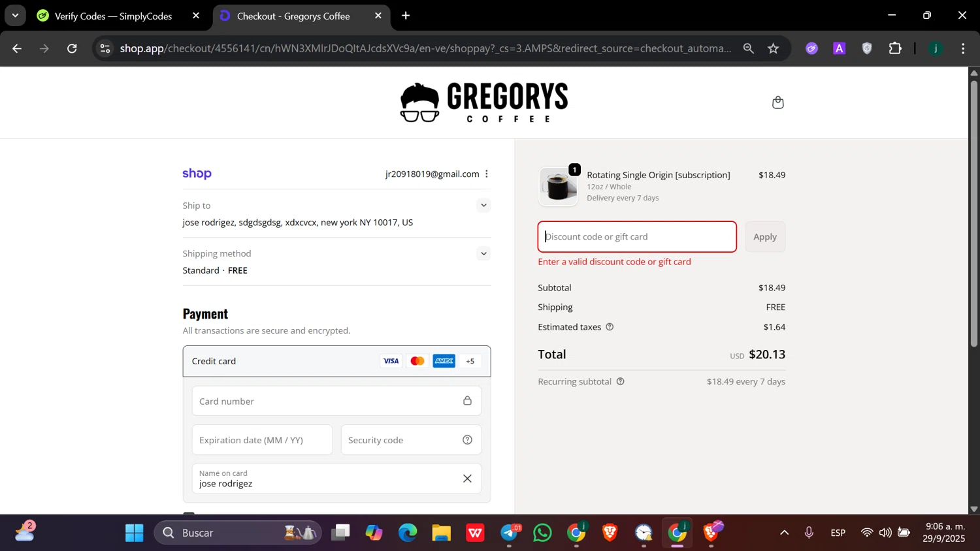The height and width of the screenshot is (551, 980).
Task: Click the purple round extension icon
Action: pos(811,48)
